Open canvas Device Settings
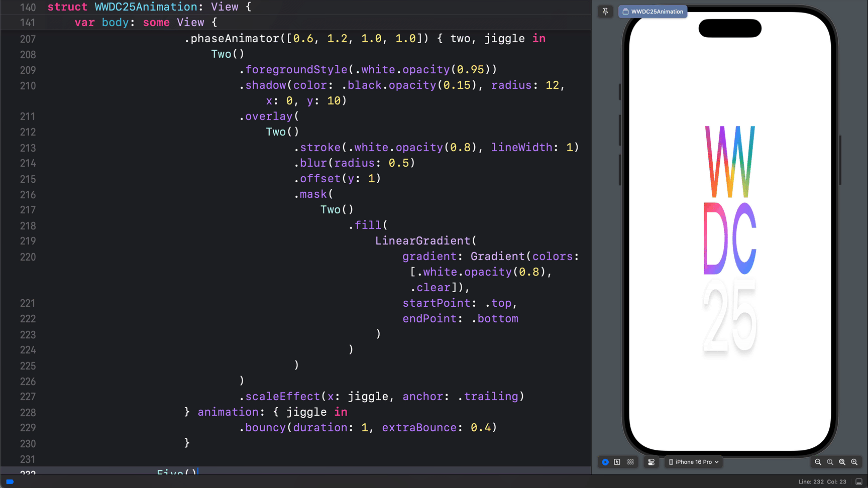868x488 pixels. [x=651, y=462]
